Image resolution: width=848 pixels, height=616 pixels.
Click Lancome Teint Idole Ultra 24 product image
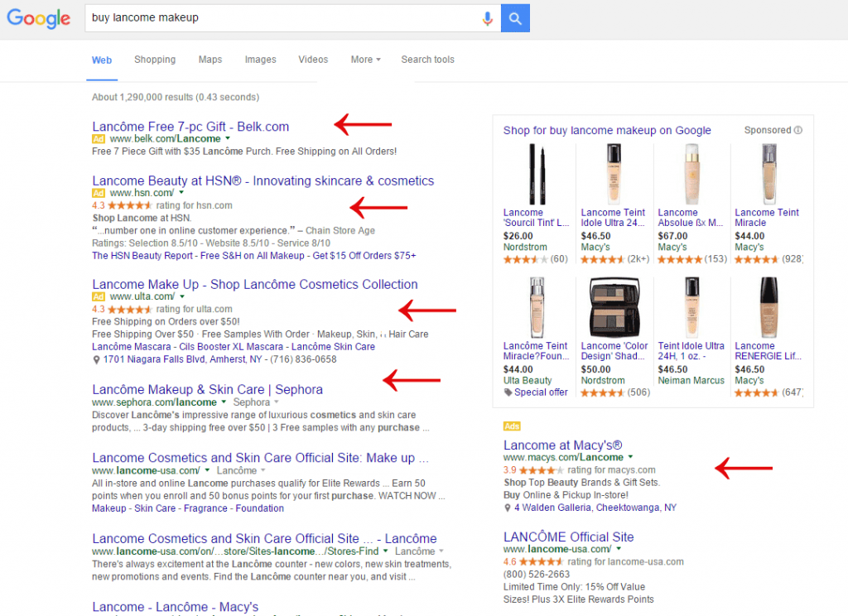614,174
